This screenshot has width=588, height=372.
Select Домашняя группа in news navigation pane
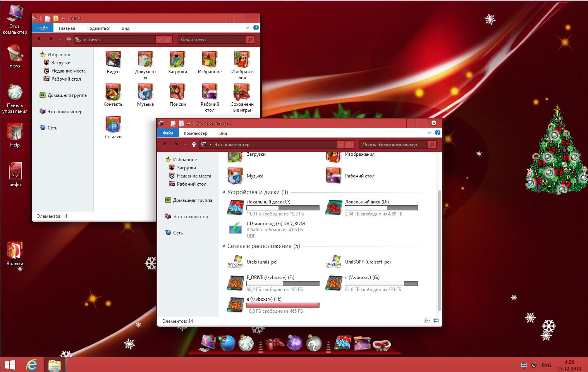click(63, 95)
